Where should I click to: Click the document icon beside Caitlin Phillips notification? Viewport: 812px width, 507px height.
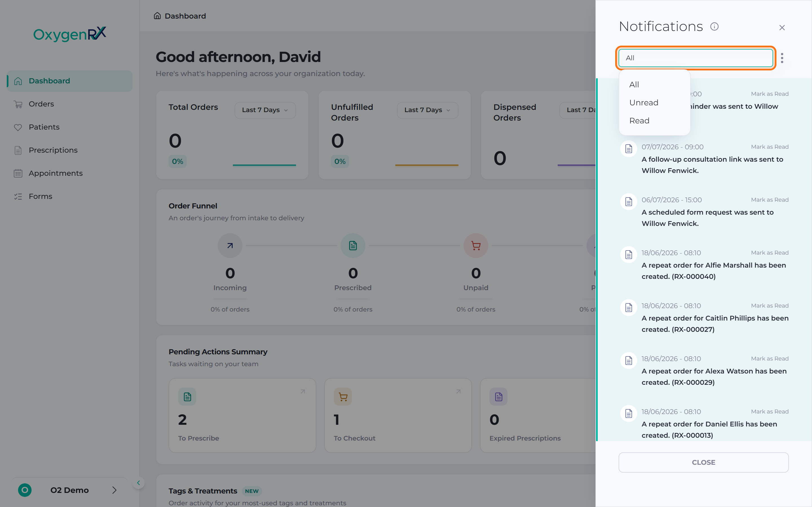(x=628, y=308)
